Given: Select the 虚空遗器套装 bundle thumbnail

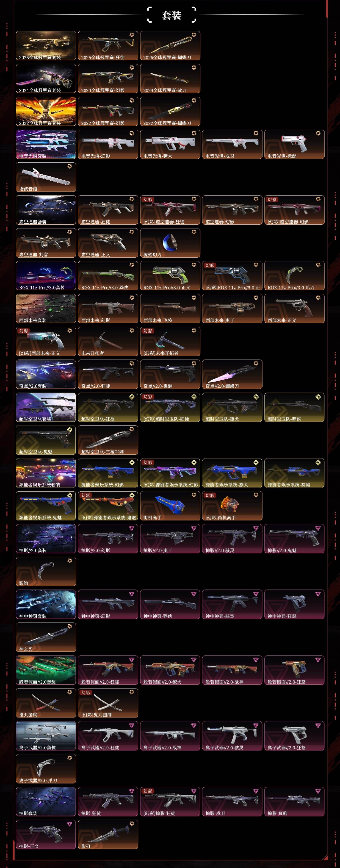Looking at the screenshot, I should [46, 210].
